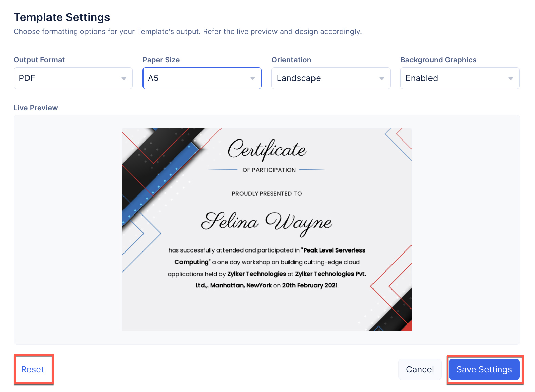Click the Certificate script title in preview
Viewport: 535px width, 392px height.
(x=267, y=150)
